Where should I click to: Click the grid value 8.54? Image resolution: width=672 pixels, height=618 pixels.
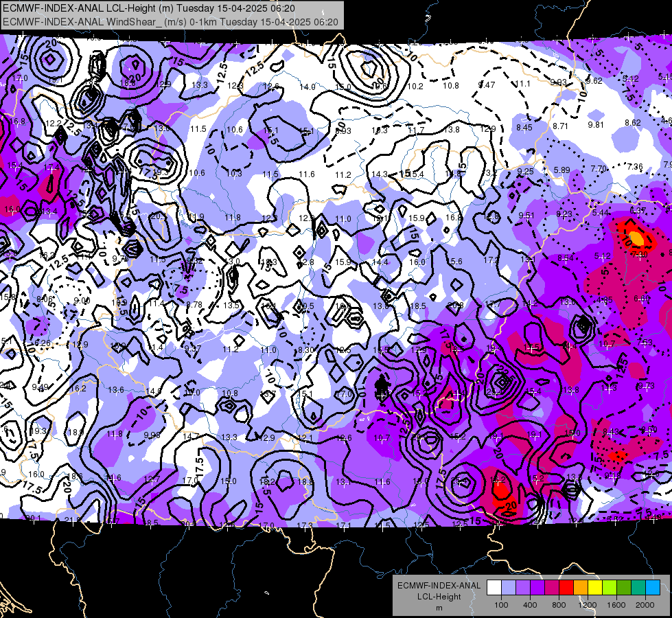[566, 257]
